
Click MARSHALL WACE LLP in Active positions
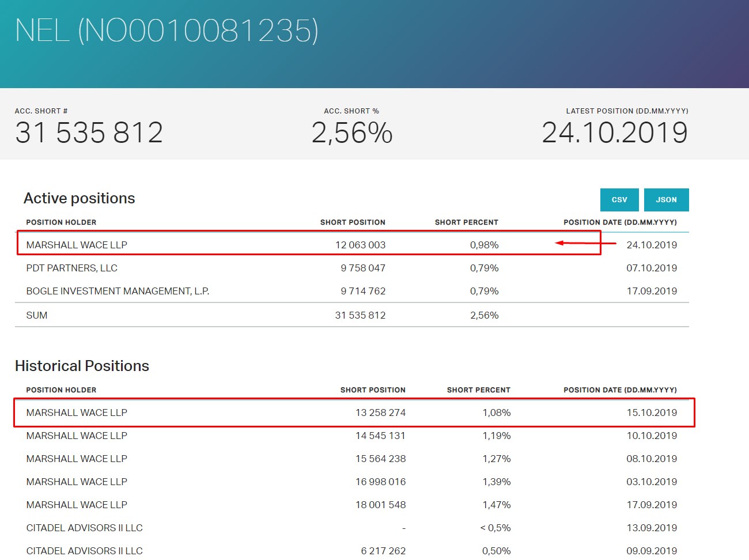coord(77,245)
